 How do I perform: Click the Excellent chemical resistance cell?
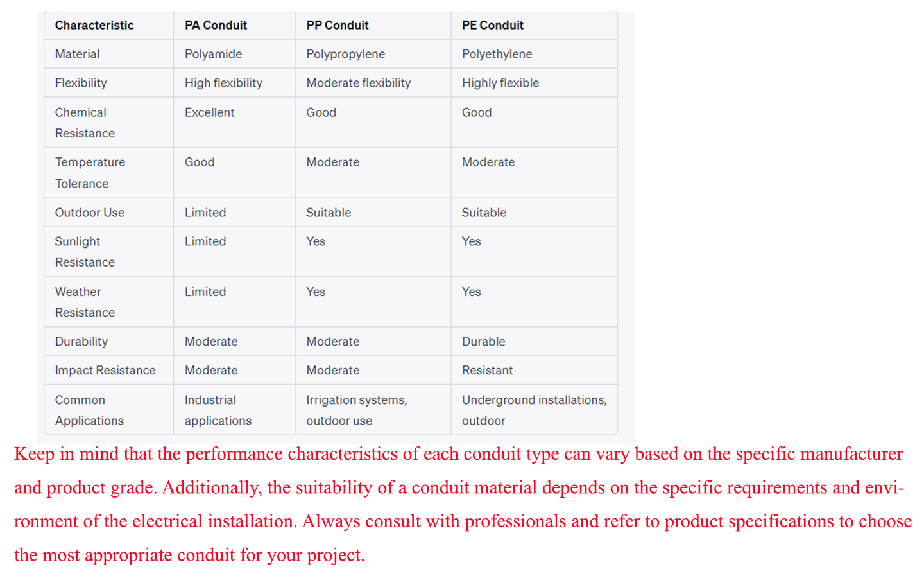[x=209, y=113]
